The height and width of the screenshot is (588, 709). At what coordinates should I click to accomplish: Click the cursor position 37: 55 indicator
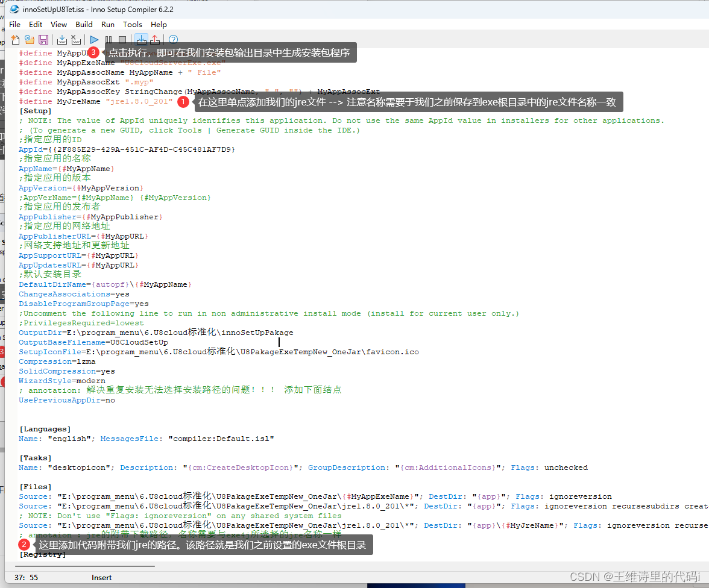27,578
